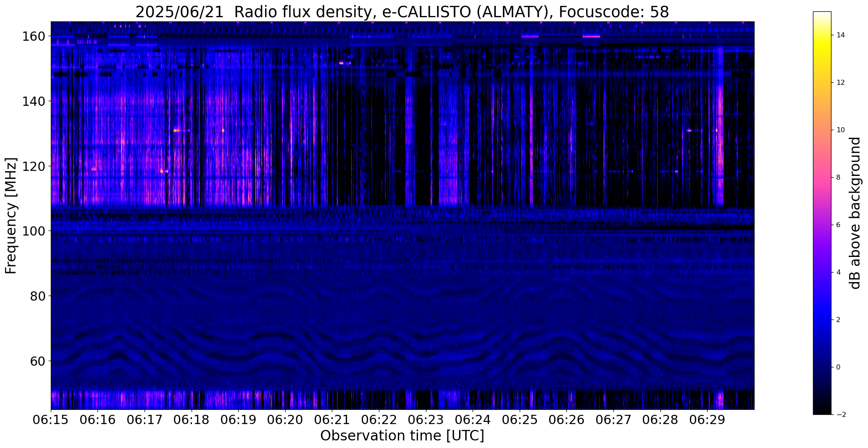This screenshot has width=868, height=448.
Task: Click the colorbar tick value 2
Action: point(838,320)
